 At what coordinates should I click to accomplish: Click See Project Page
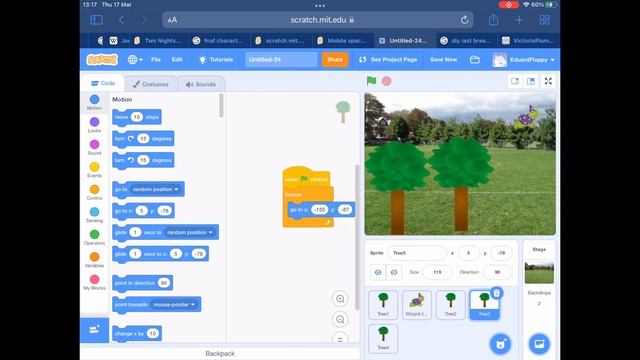[388, 60]
